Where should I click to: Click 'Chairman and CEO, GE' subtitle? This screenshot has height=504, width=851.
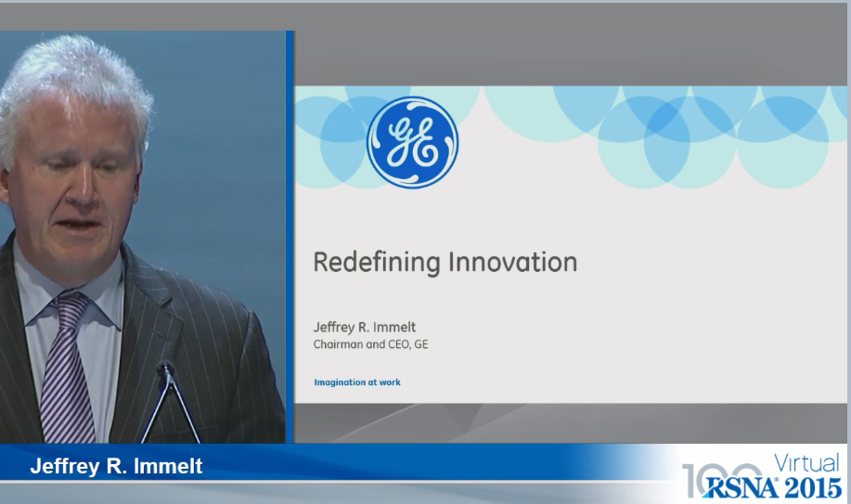[370, 344]
